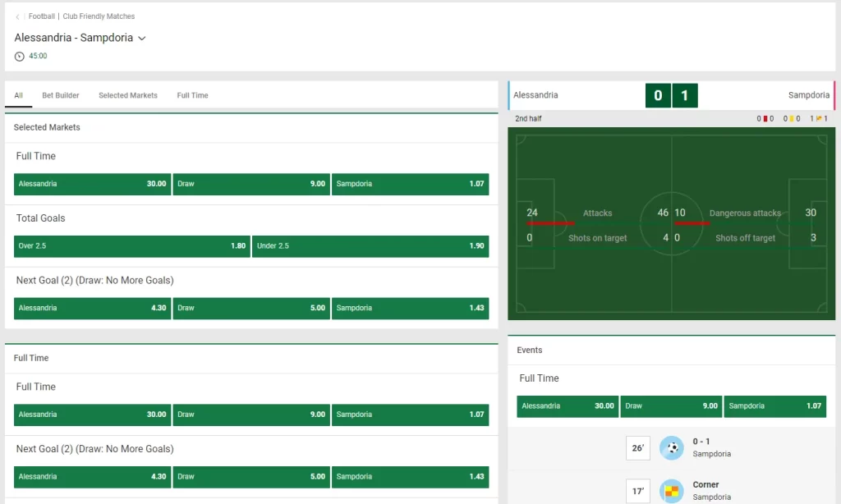
Task: Expand the Alessandria - Sampdoria match dropdown
Action: [142, 39]
